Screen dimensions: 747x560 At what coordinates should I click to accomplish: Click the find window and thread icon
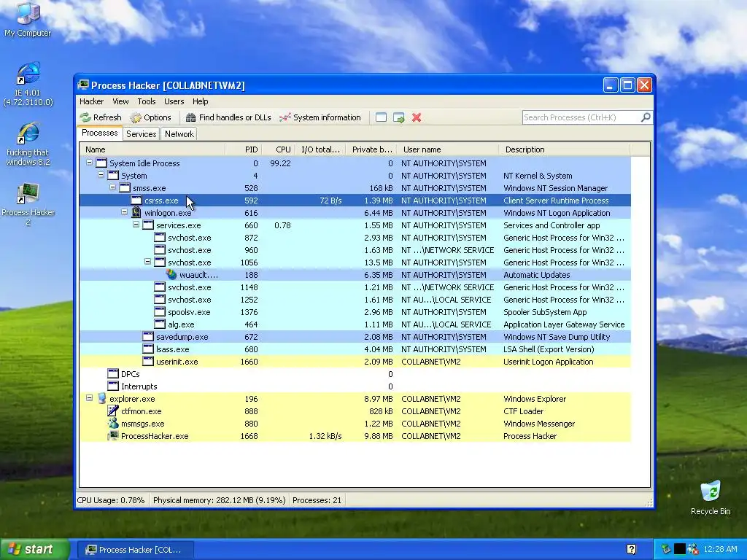click(x=399, y=117)
